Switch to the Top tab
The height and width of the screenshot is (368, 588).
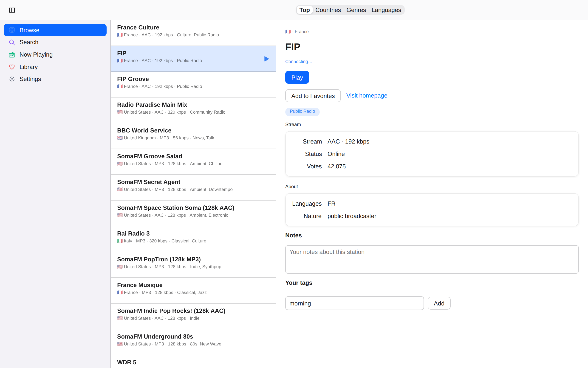coord(304,10)
